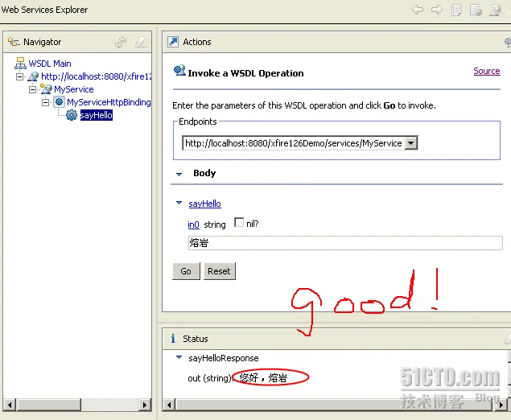This screenshot has height=420, width=511.
Task: Select the MyService tree item
Action: click(74, 89)
